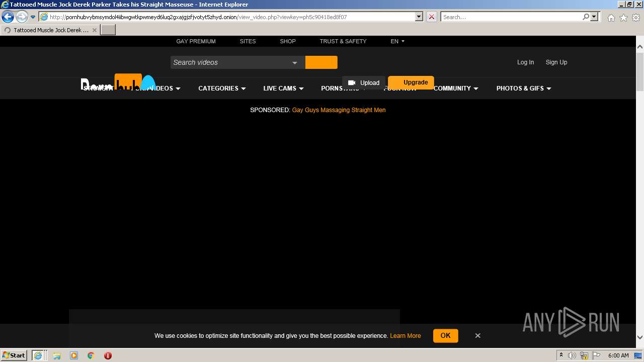
Task: Show hidden tray icons arrow
Action: 561,355
